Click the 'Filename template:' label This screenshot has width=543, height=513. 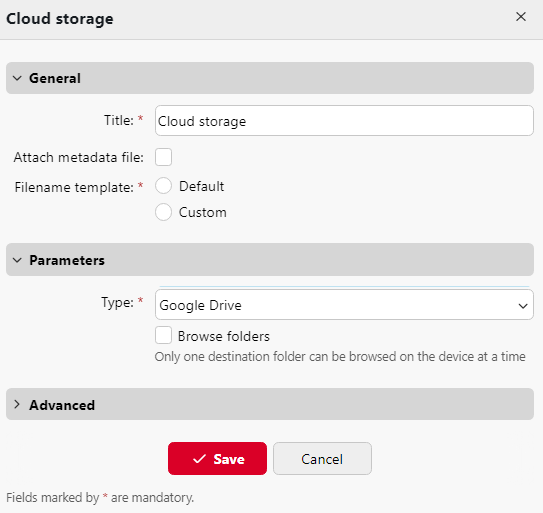[74, 187]
